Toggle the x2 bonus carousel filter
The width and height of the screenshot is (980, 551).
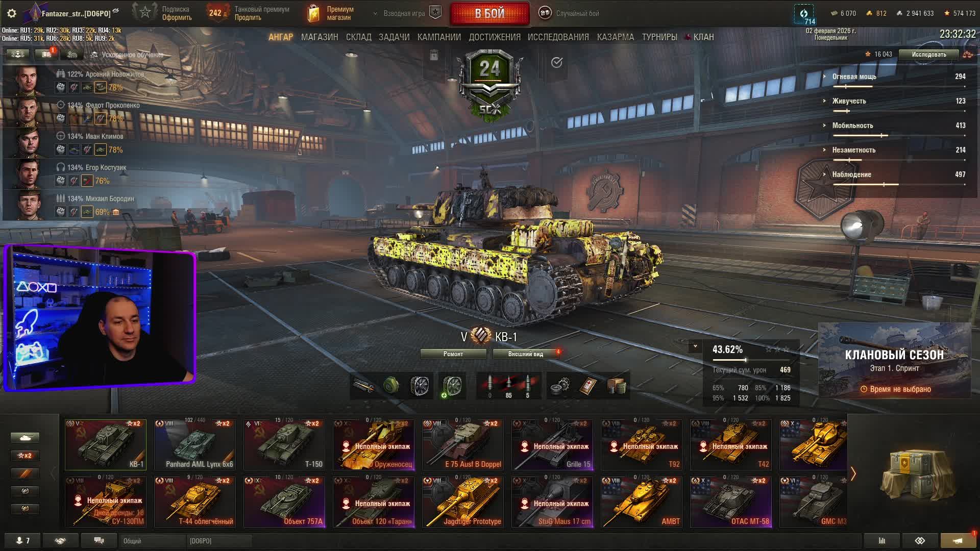point(24,456)
